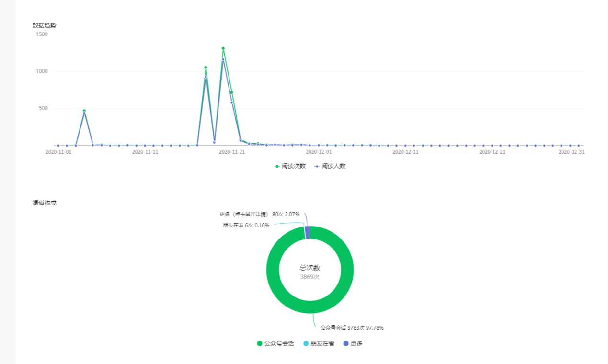Toggle 公众号会话 legend in donut chart
608x364 pixels.
(275, 343)
